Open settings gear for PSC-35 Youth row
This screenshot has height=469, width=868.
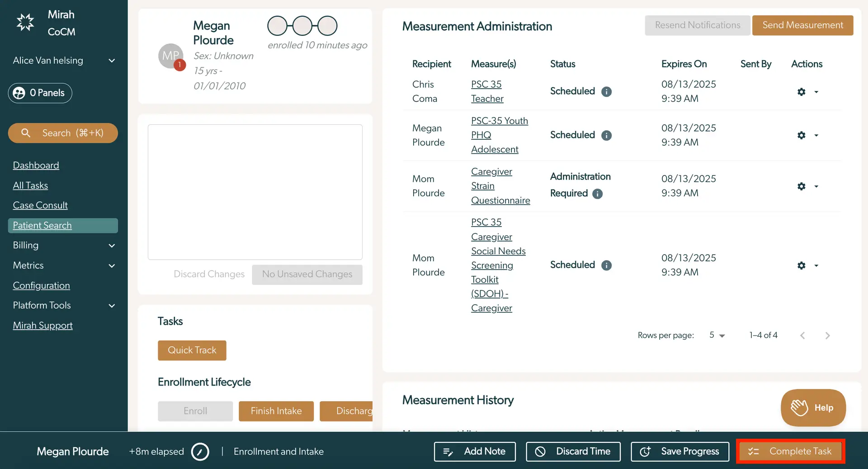pos(801,135)
